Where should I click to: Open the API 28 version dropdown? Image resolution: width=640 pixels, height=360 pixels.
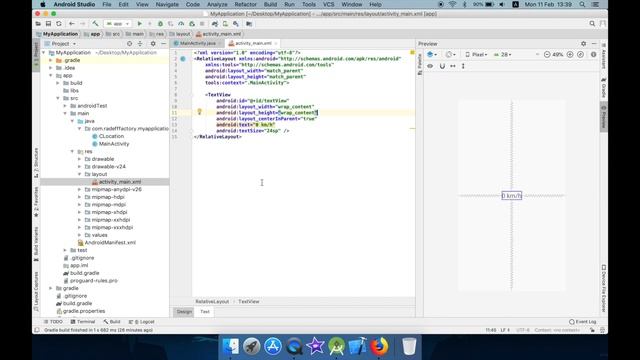[x=502, y=54]
